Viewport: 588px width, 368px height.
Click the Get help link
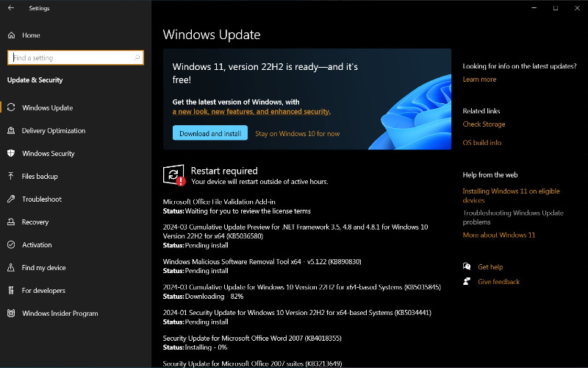point(490,267)
